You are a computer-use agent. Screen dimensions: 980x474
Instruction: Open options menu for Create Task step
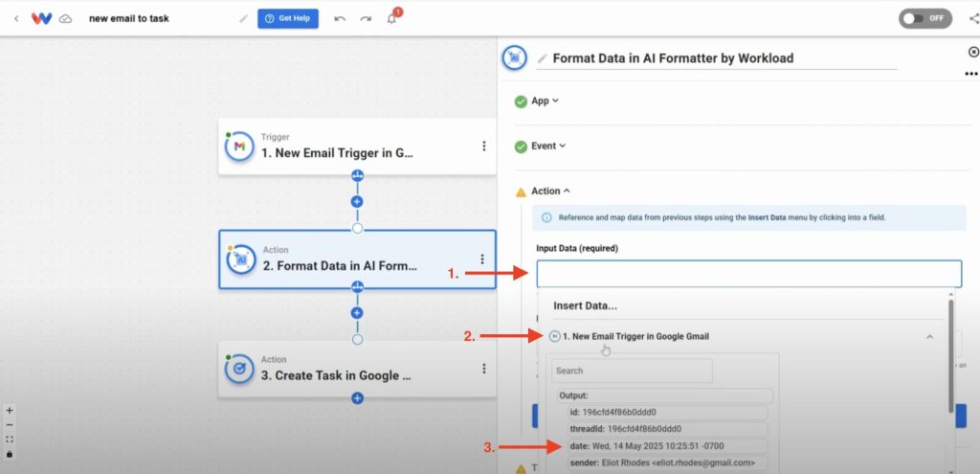tap(483, 369)
